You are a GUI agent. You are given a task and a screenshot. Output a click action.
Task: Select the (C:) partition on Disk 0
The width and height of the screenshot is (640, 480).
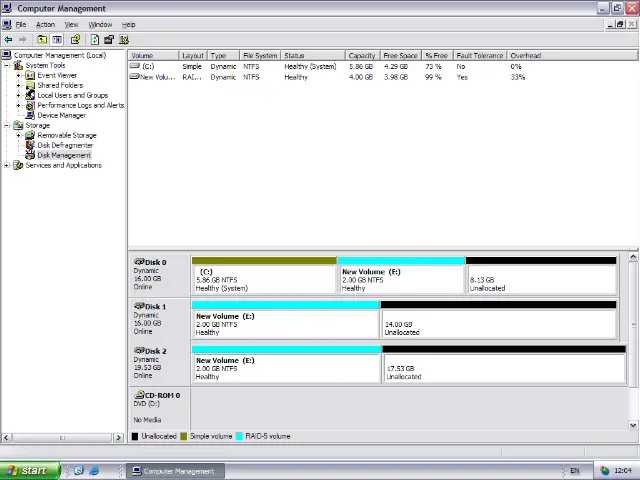point(264,275)
